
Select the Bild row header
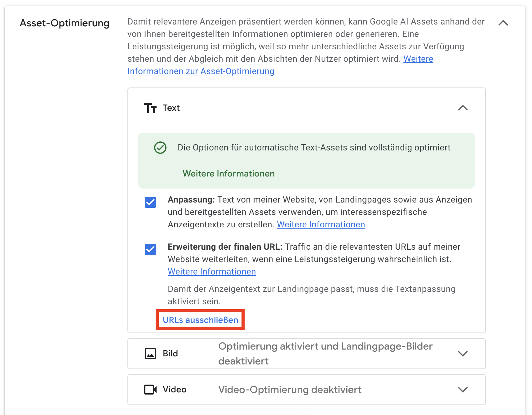click(x=170, y=353)
